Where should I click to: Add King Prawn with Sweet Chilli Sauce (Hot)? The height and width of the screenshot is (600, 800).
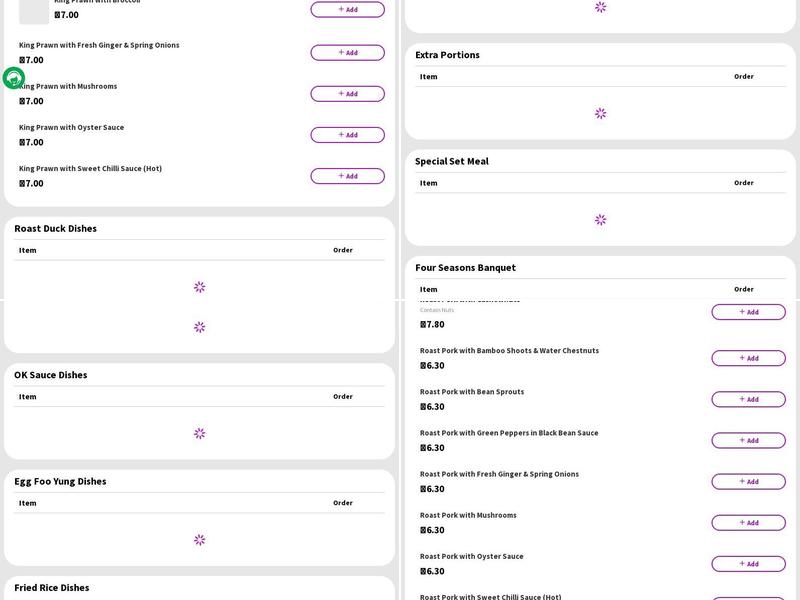pyautogui.click(x=347, y=176)
